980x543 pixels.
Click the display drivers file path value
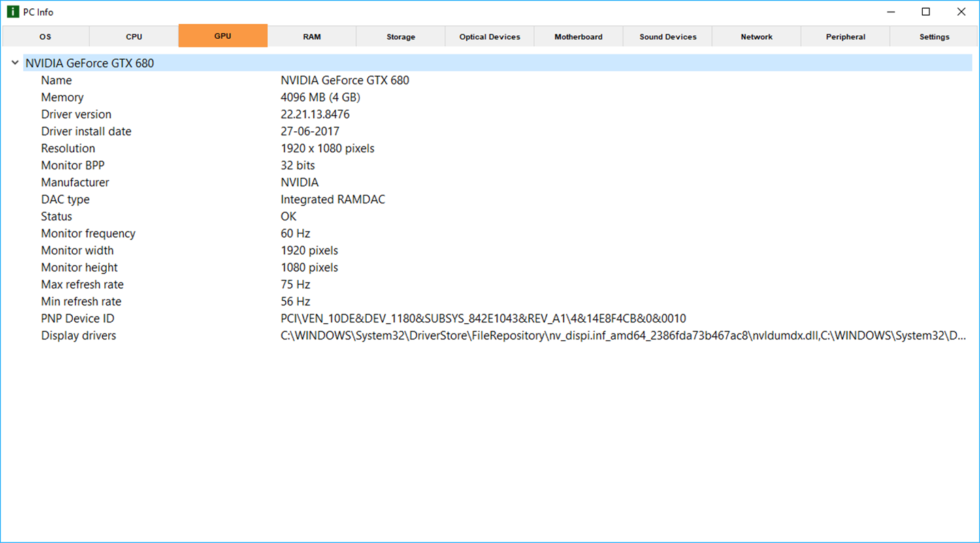pyautogui.click(x=623, y=335)
